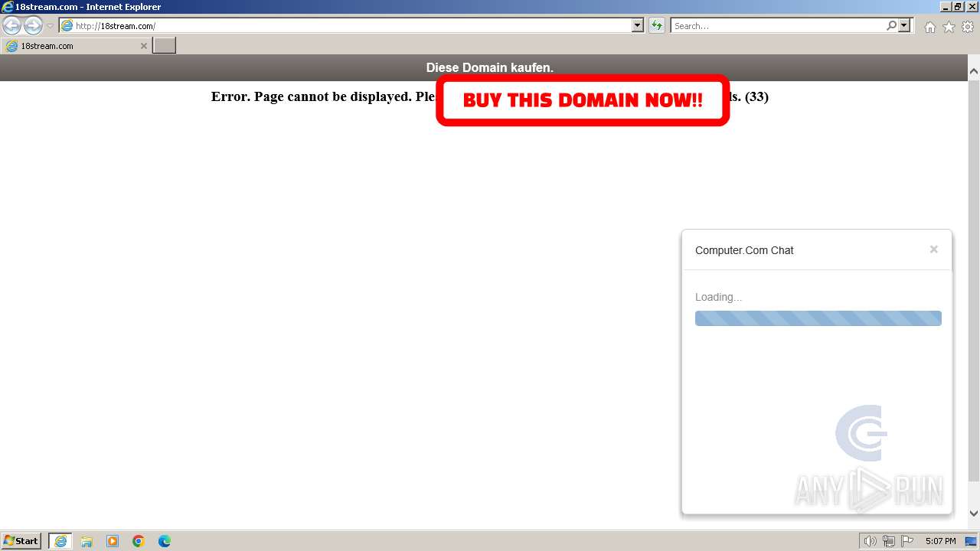Screen dimensions: 980x551
Task: Open the Tools gear icon
Action: pyautogui.click(x=968, y=27)
